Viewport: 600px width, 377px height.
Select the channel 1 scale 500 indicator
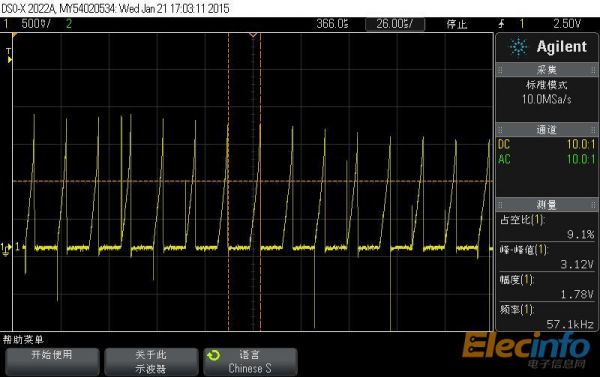tap(36, 24)
